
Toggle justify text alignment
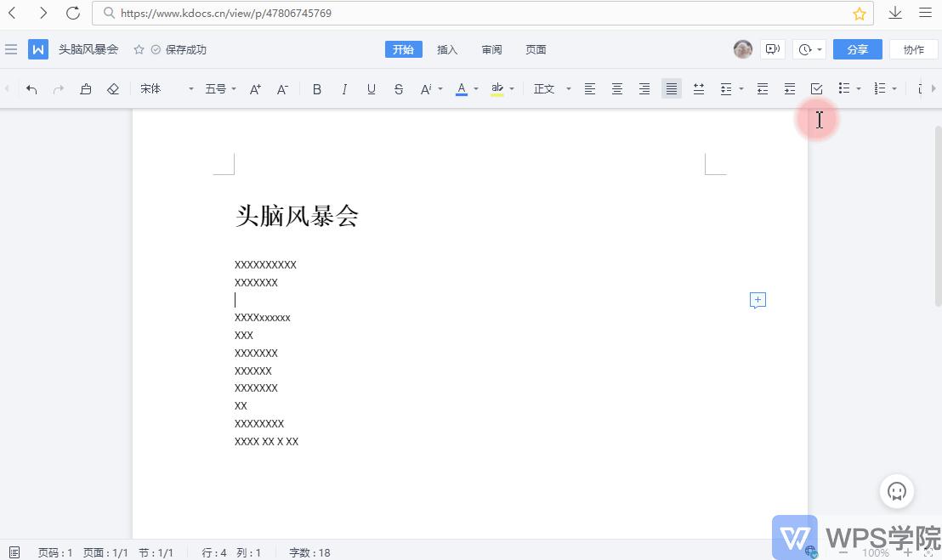tap(672, 88)
